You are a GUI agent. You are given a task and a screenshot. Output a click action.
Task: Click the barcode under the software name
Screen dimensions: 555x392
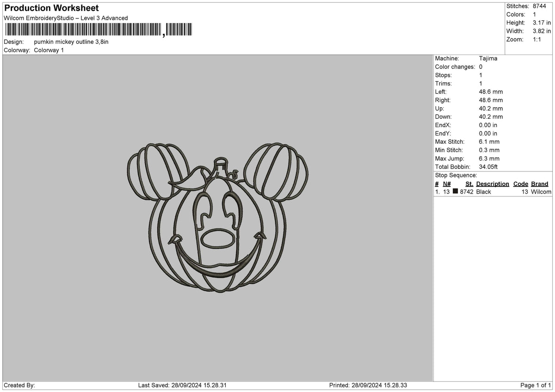pos(98,30)
